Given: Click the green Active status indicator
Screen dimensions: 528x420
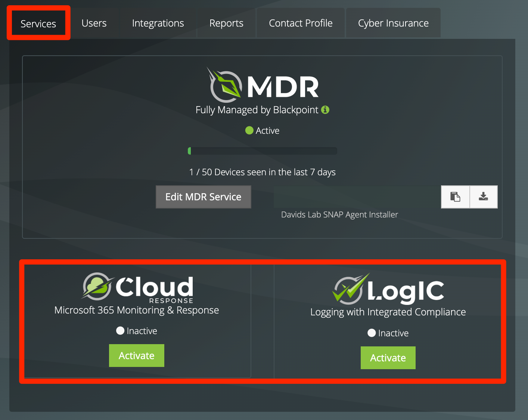Looking at the screenshot, I should 249,130.
